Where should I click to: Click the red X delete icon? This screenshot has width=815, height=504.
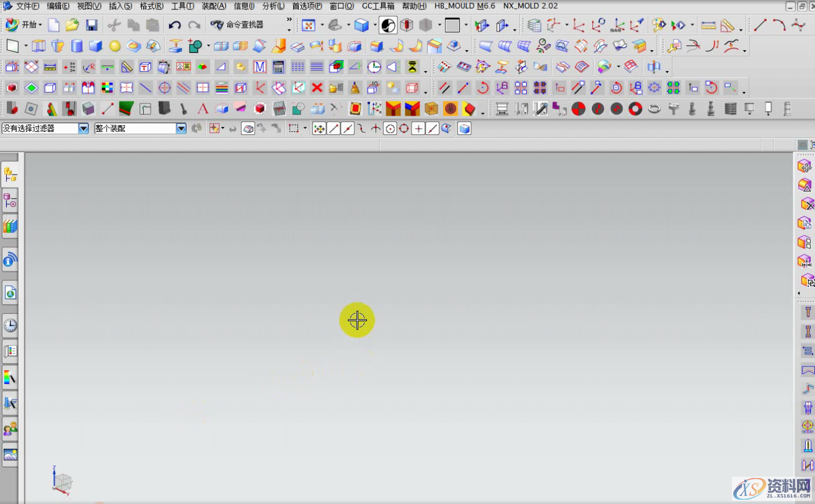[317, 88]
